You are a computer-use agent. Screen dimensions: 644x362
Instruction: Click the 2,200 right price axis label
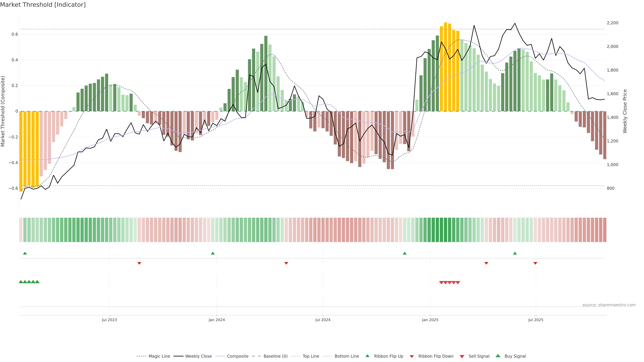tap(612, 23)
